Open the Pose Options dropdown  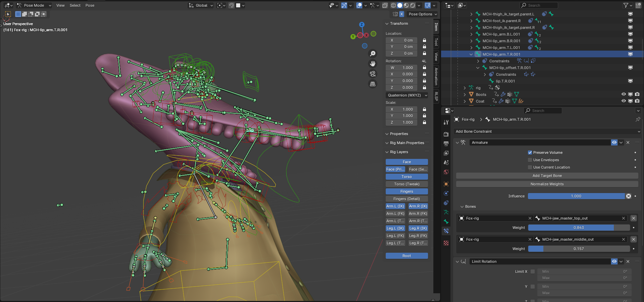coord(423,14)
